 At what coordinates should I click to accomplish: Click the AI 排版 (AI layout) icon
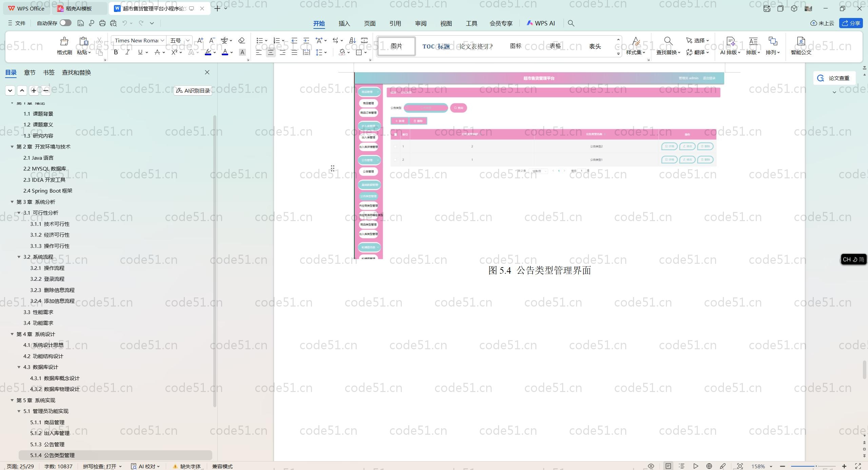point(730,45)
